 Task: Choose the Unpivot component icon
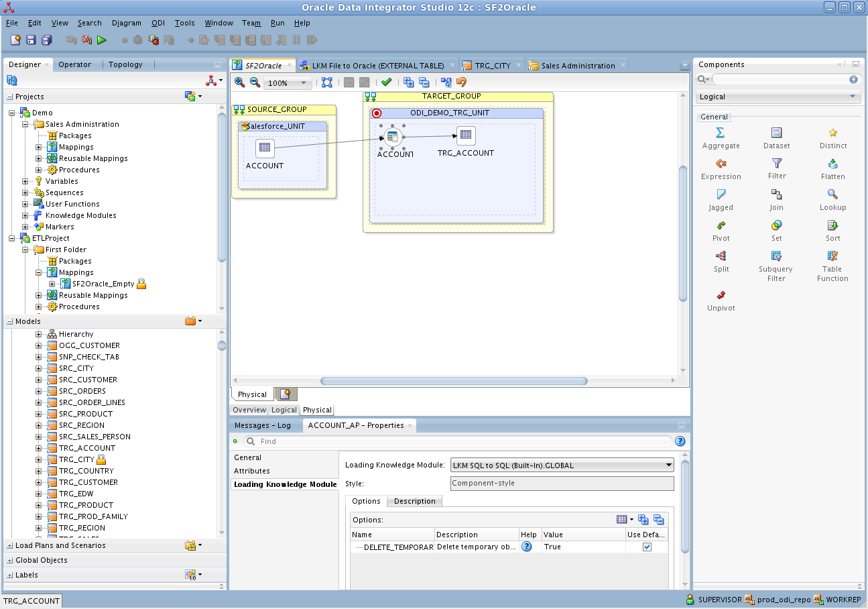point(721,295)
